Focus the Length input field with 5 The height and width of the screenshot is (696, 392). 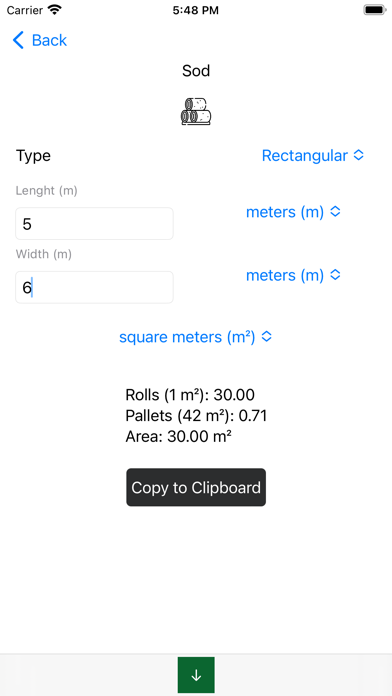click(95, 224)
